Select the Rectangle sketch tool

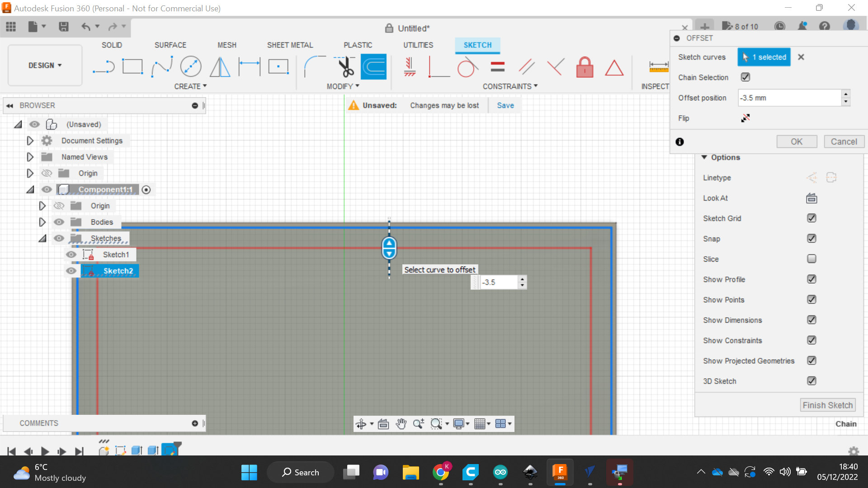(132, 67)
